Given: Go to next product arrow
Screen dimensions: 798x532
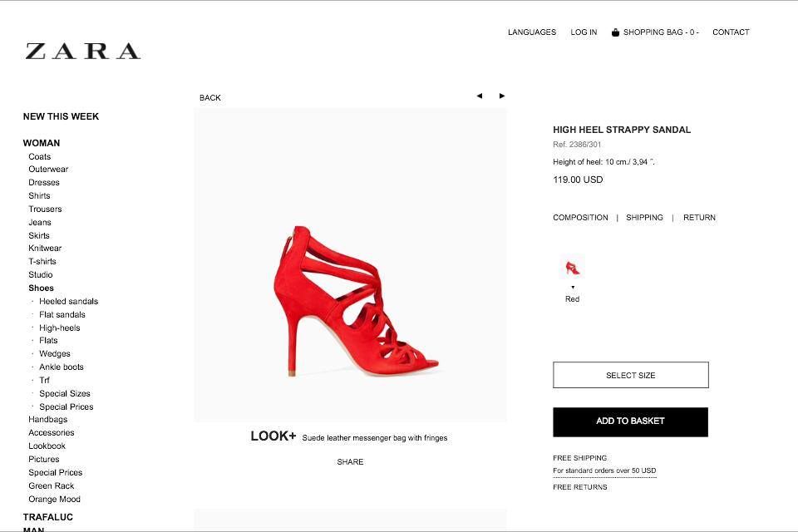Looking at the screenshot, I should point(502,96).
